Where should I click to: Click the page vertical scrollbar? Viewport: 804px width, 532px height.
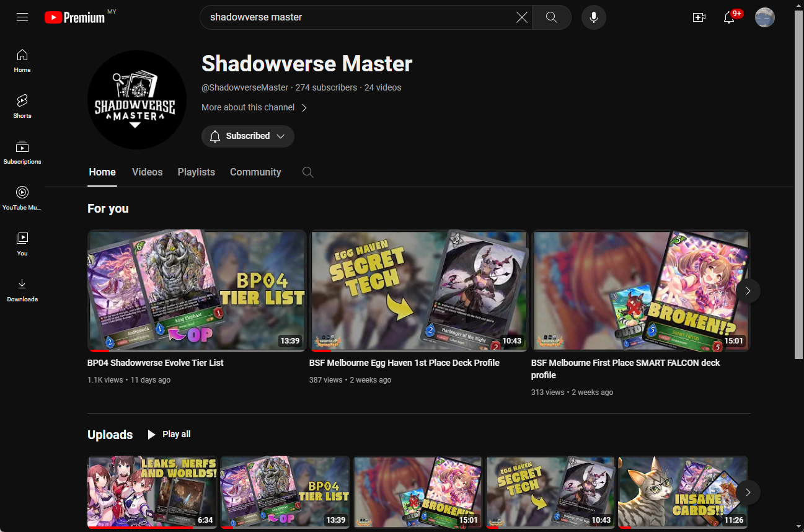(798, 186)
